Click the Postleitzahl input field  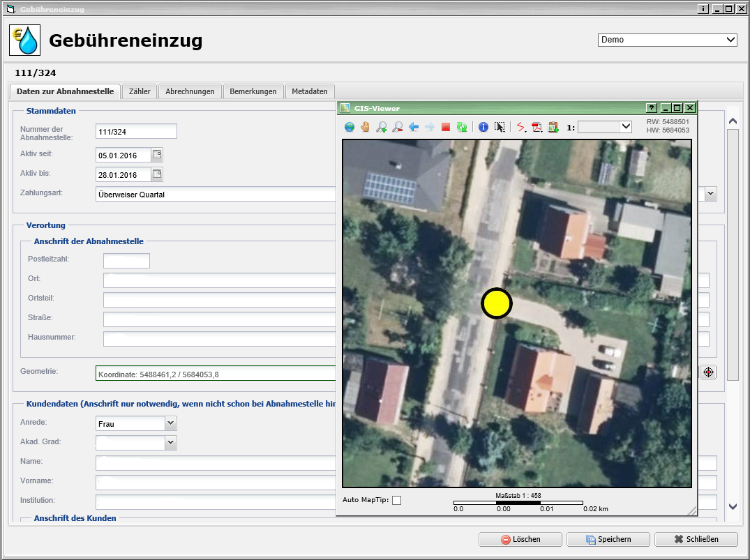coord(126,261)
